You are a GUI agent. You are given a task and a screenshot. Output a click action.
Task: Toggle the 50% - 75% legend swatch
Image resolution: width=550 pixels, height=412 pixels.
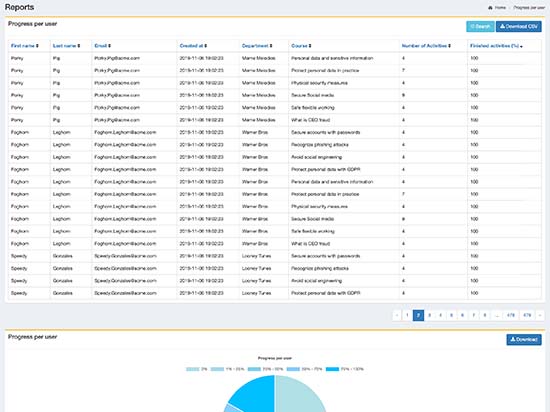point(293,369)
